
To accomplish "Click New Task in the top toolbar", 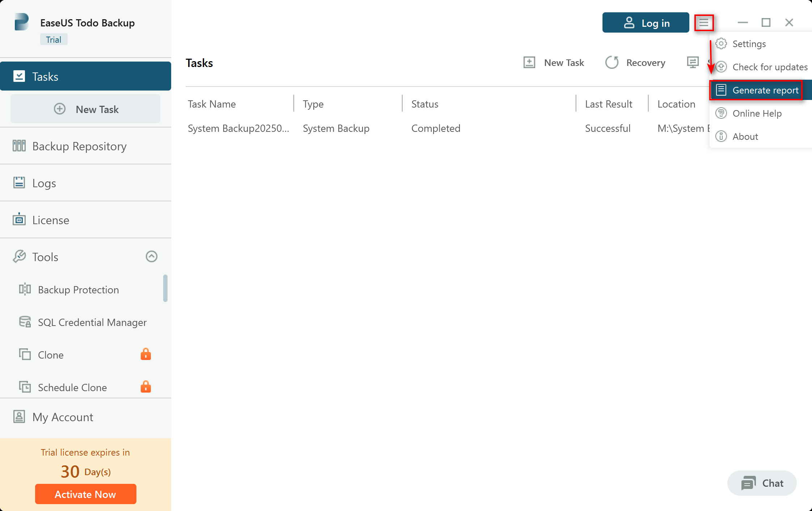I will coord(554,62).
